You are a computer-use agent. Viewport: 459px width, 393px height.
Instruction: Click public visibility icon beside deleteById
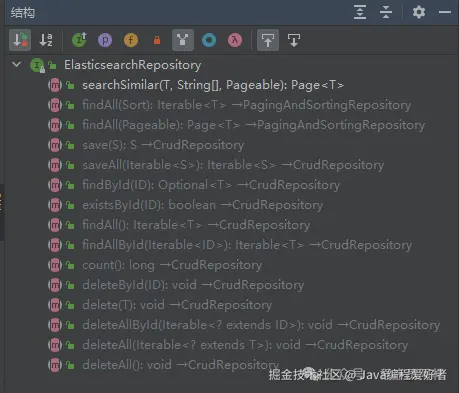(x=70, y=285)
